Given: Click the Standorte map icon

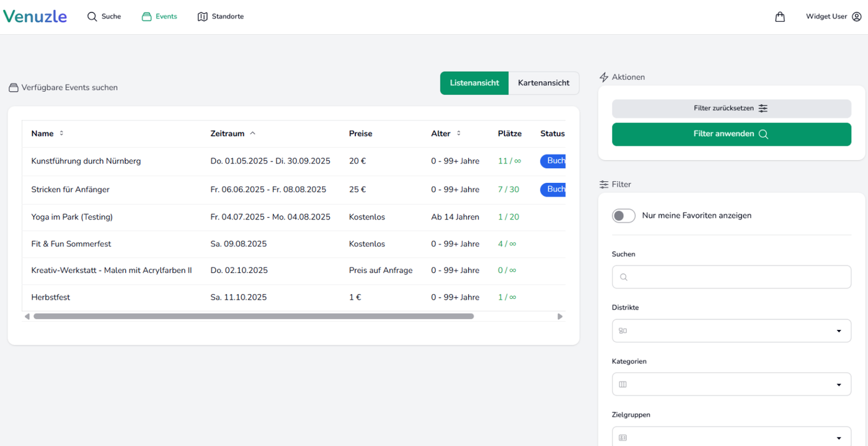Looking at the screenshot, I should (202, 17).
